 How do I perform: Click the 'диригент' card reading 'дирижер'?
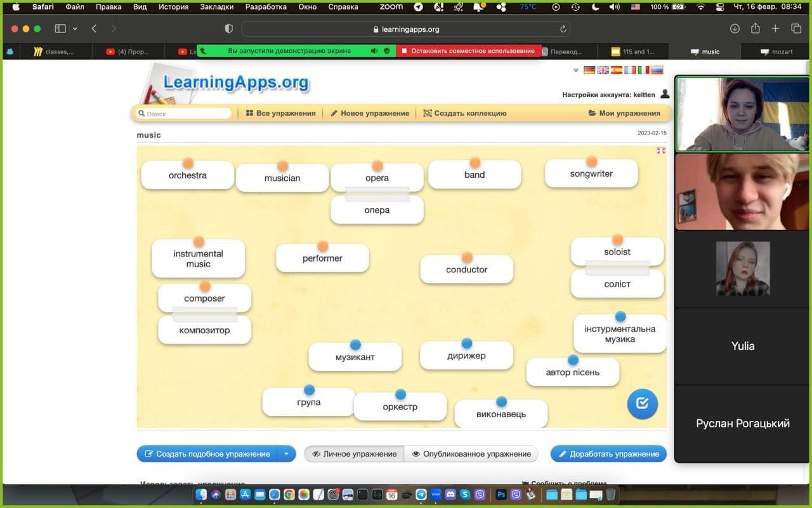(x=466, y=356)
